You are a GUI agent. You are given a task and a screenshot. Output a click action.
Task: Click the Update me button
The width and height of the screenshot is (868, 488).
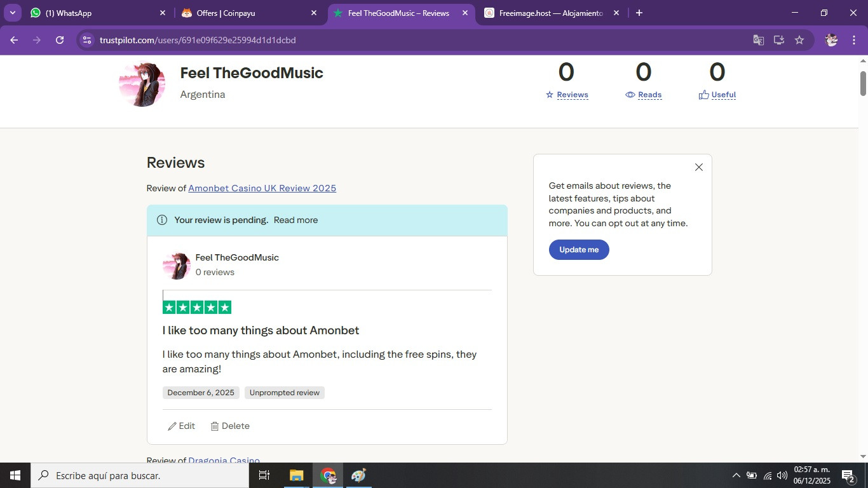(579, 250)
